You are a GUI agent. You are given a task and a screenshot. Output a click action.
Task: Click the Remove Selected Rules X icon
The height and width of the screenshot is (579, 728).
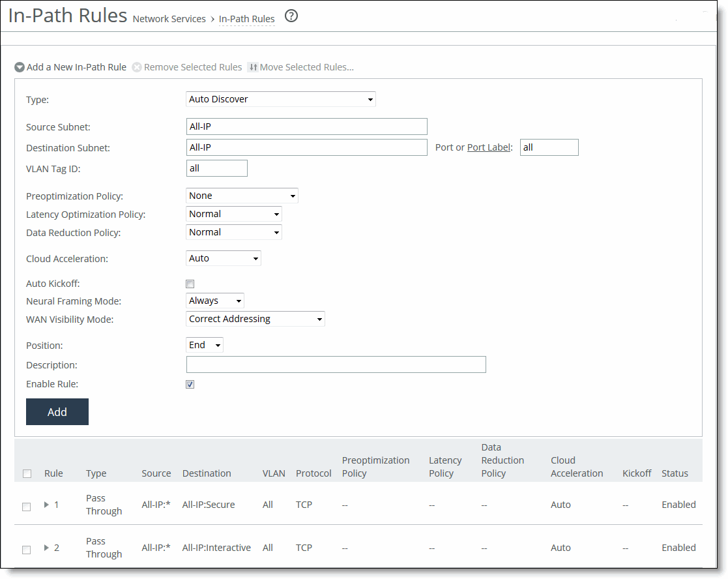[x=137, y=67]
